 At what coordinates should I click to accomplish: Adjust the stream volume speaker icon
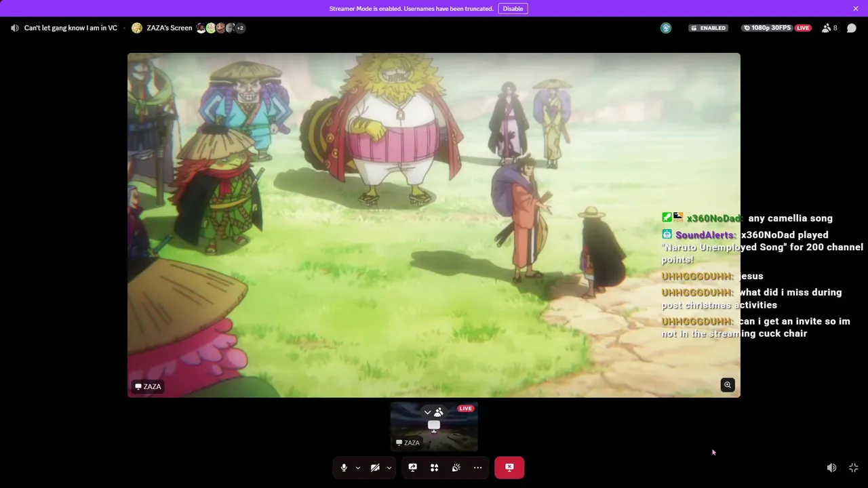click(831, 468)
